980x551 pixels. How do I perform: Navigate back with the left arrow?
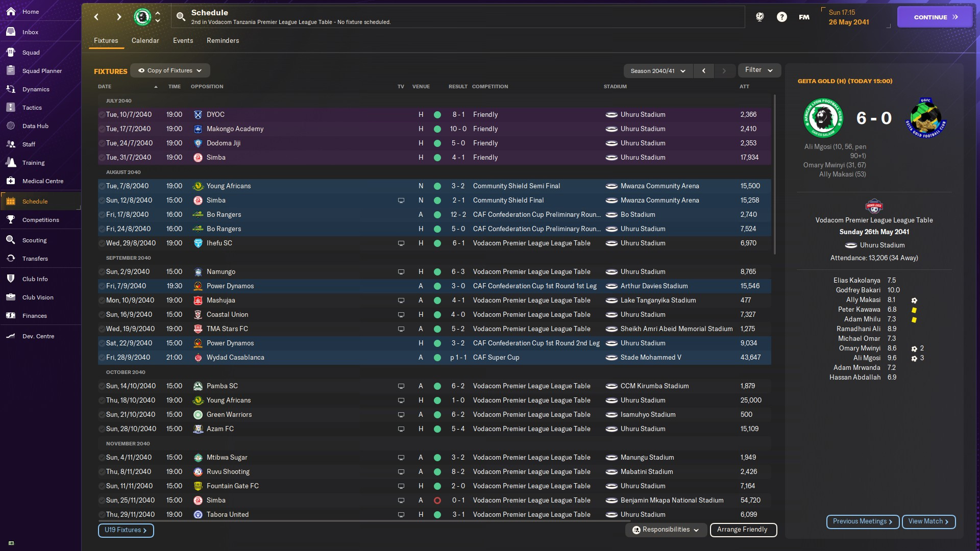point(96,17)
